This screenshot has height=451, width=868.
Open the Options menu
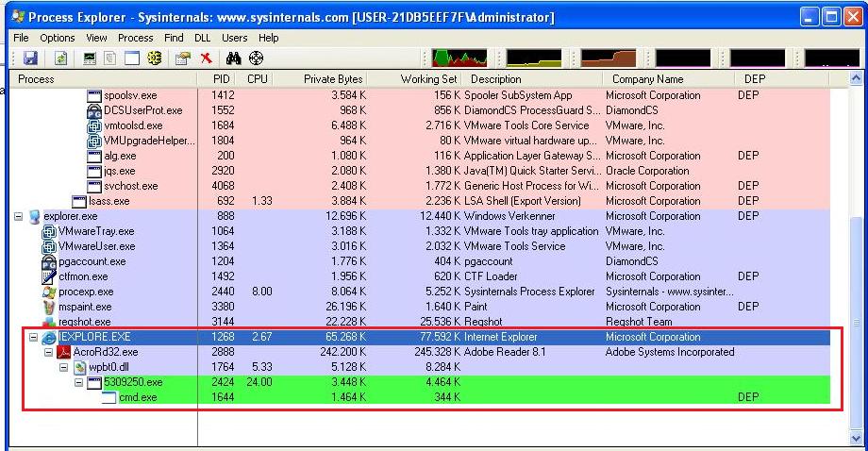57,38
